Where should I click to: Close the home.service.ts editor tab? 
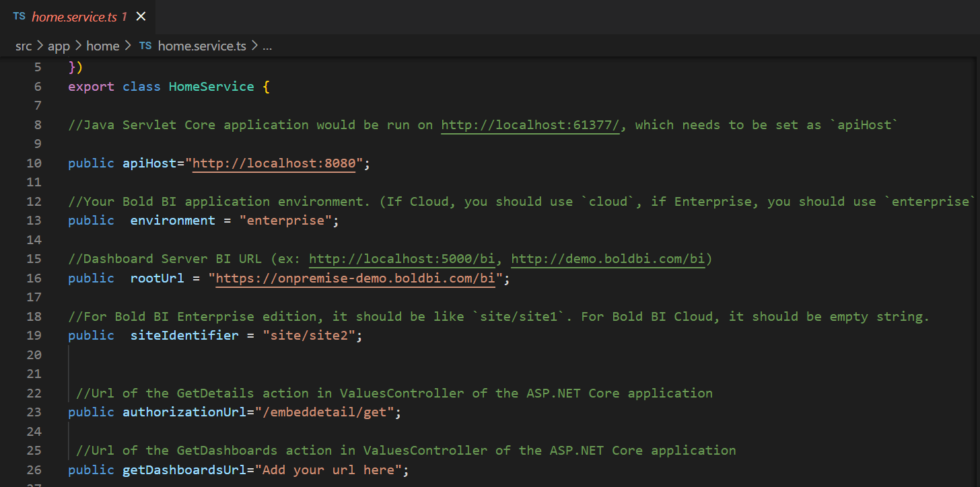[140, 16]
